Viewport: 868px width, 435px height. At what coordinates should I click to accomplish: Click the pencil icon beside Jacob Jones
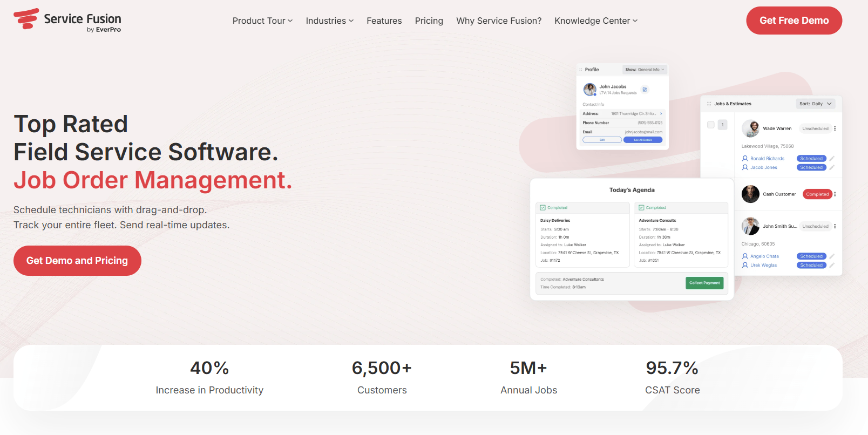click(x=832, y=167)
